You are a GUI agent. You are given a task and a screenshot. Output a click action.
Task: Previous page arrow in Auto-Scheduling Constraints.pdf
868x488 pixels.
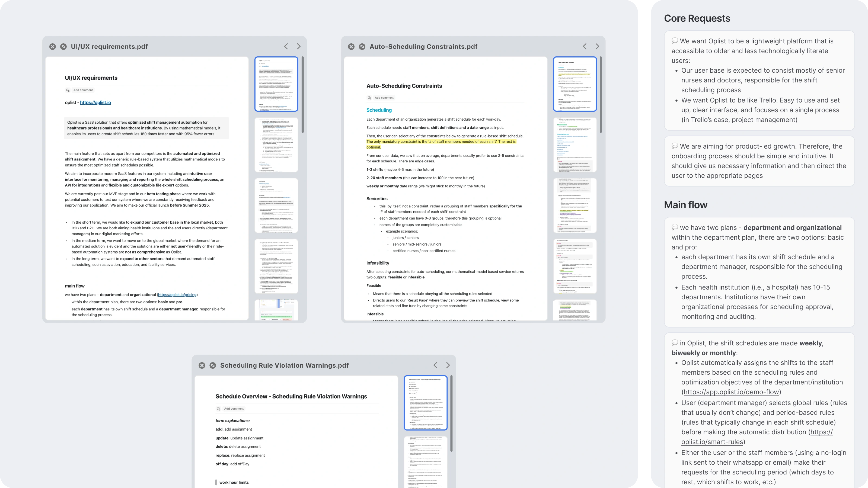(585, 46)
